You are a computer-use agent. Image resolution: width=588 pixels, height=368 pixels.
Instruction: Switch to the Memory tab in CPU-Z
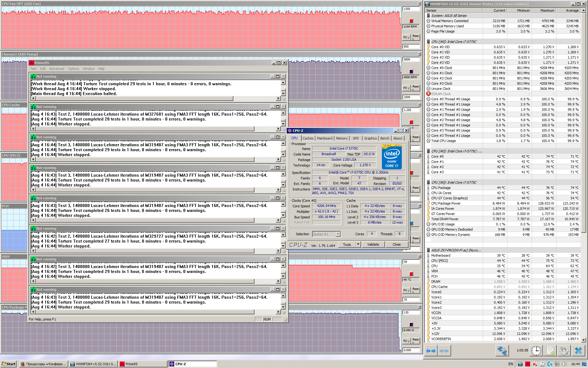[x=341, y=138]
